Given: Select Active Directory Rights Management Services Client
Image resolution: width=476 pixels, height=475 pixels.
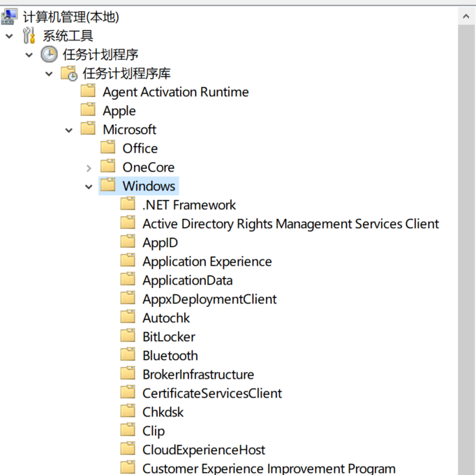Looking at the screenshot, I should [291, 224].
